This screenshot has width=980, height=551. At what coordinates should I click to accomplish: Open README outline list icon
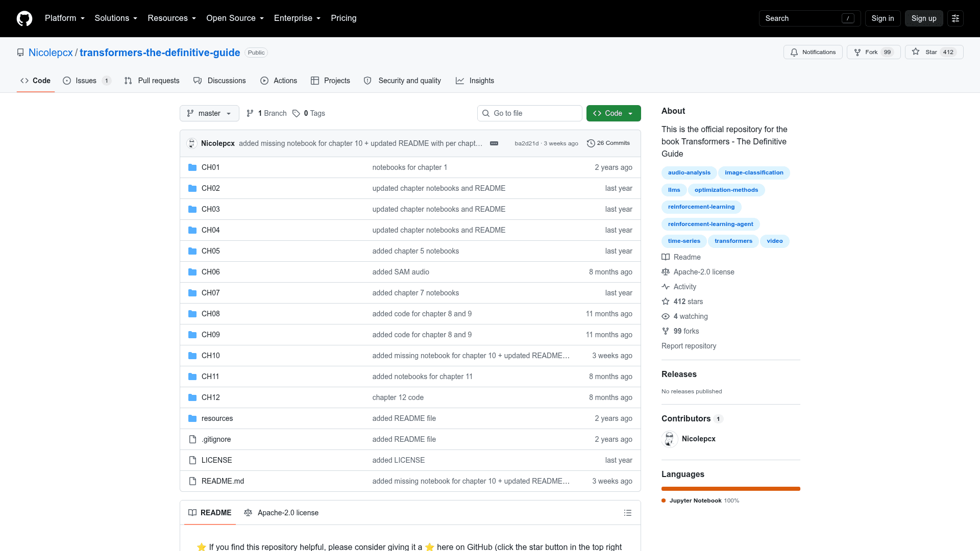628,513
